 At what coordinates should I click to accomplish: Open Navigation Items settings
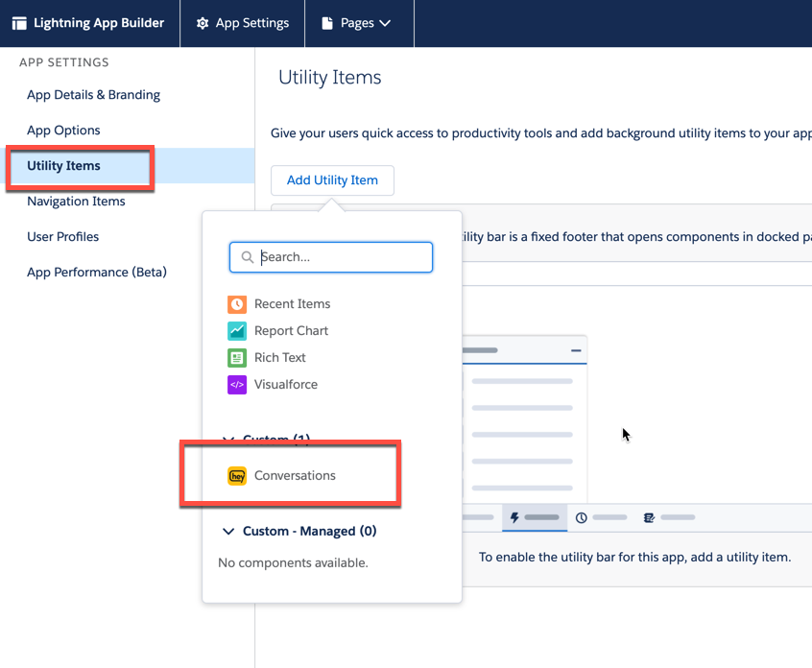coord(76,201)
